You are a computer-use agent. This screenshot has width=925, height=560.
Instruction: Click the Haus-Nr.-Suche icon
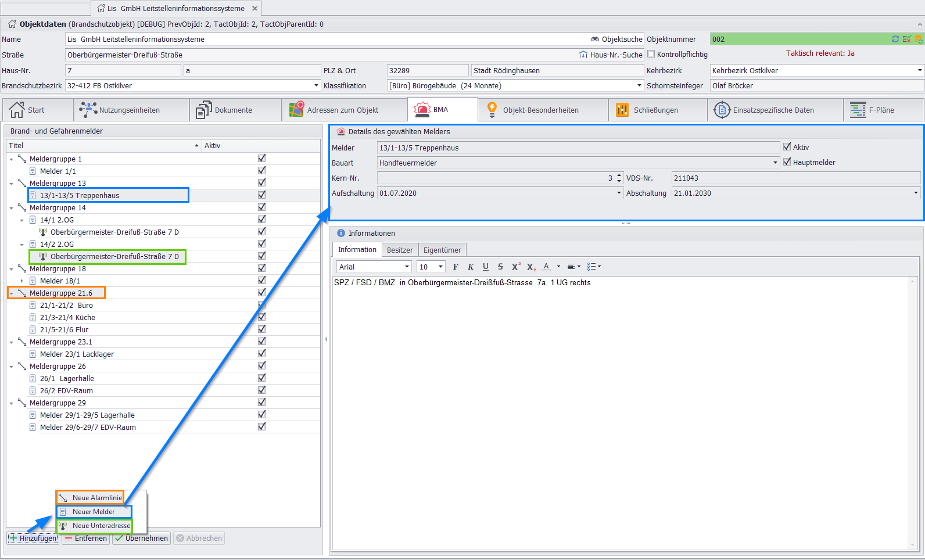583,55
